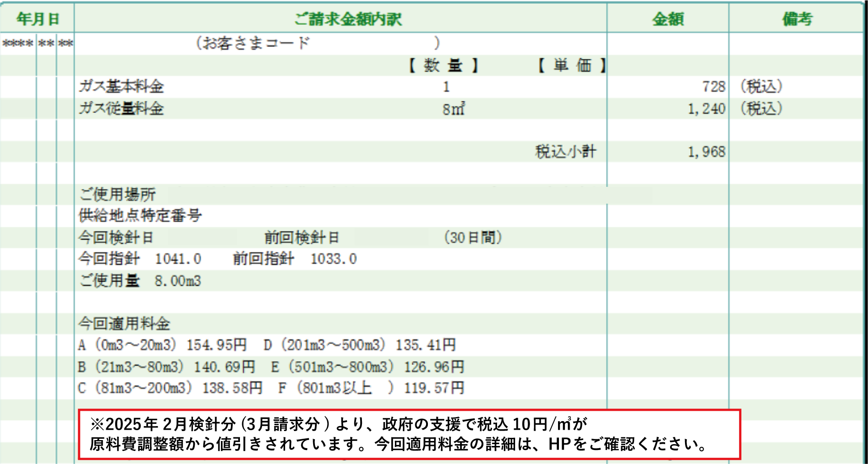Click the 年月日 column header
This screenshot has height=464, width=868.
point(36,19)
